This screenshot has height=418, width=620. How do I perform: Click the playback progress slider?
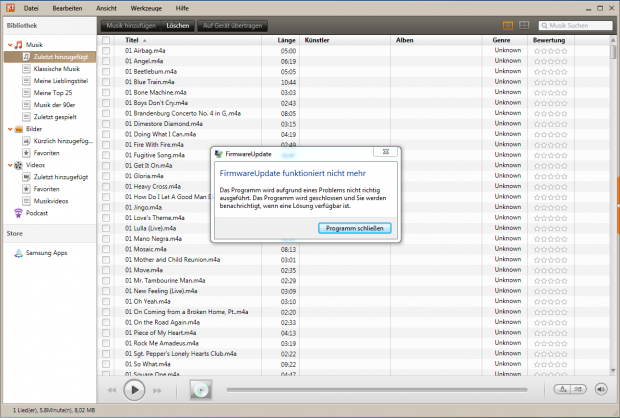[380, 389]
